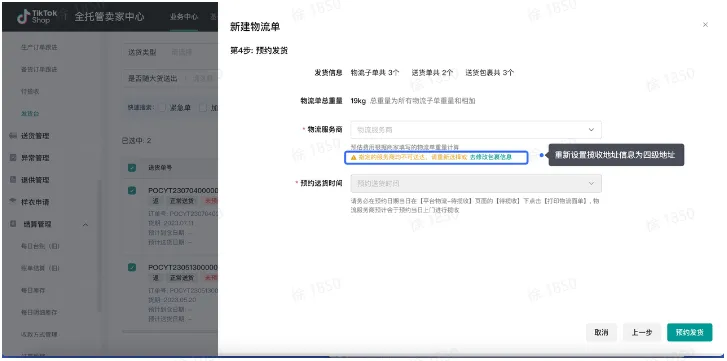The height and width of the screenshot is (361, 727).
Task: Open 收款方式管理 in the sidebar
Action: click(x=39, y=334)
